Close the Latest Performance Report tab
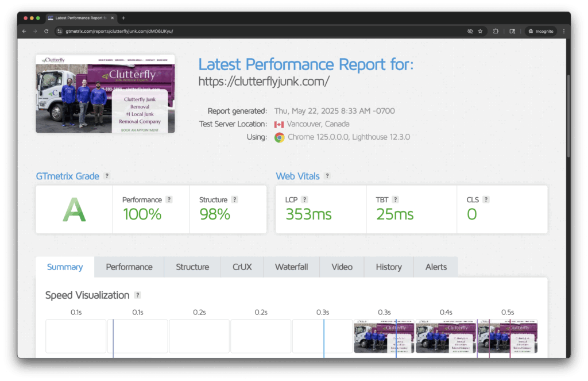The image size is (588, 381). tap(112, 18)
